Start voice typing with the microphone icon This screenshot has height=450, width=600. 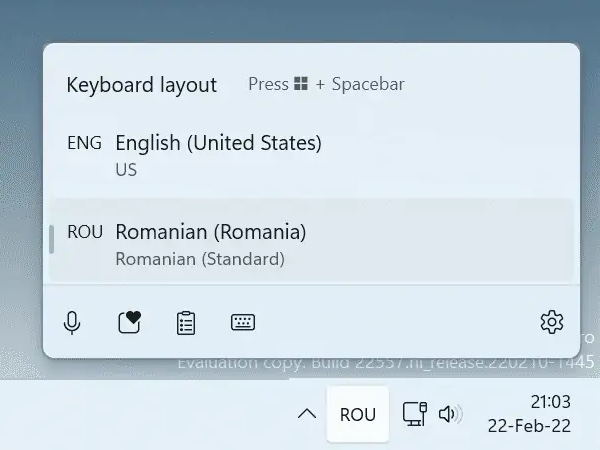click(x=72, y=322)
